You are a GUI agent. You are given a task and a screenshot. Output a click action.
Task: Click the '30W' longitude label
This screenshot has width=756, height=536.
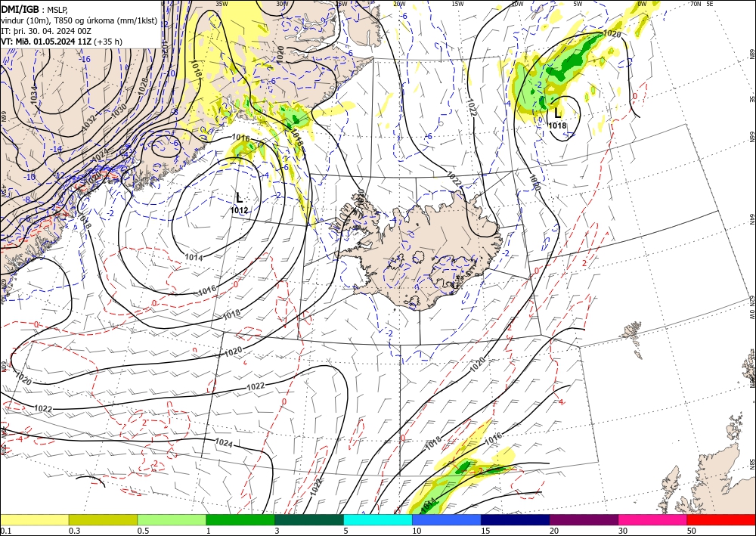[282, 3]
